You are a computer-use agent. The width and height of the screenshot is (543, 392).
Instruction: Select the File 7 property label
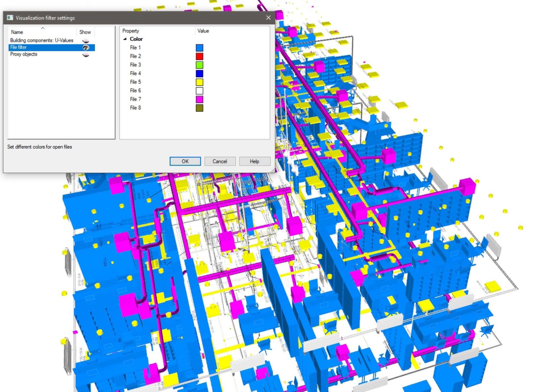(135, 99)
